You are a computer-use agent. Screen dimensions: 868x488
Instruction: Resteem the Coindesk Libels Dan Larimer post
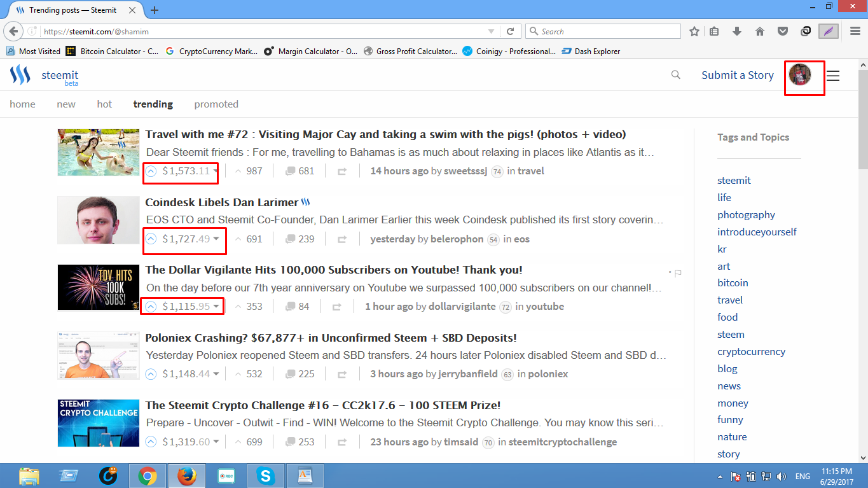pos(342,239)
